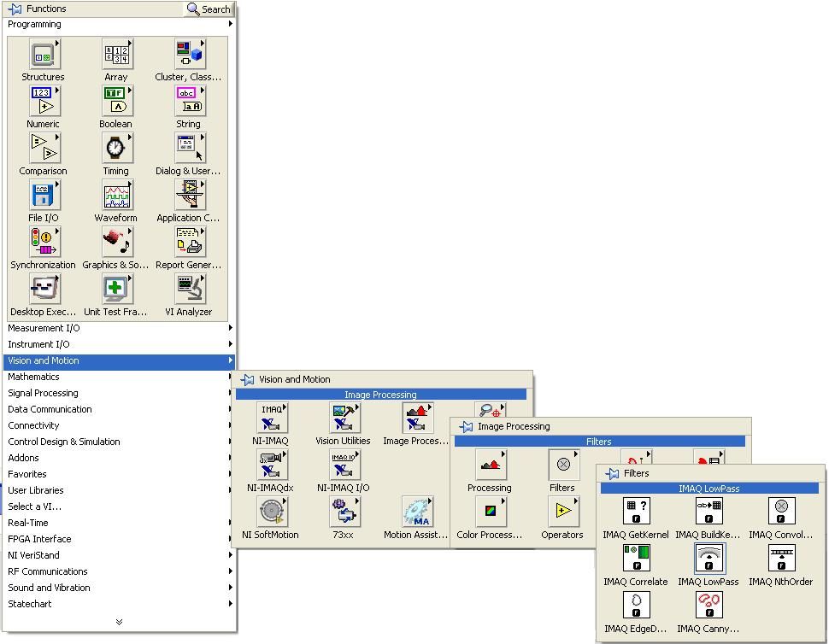Viewport: 829px width, 644px height.
Task: Open the Dialog & User palette icon
Action: click(189, 148)
